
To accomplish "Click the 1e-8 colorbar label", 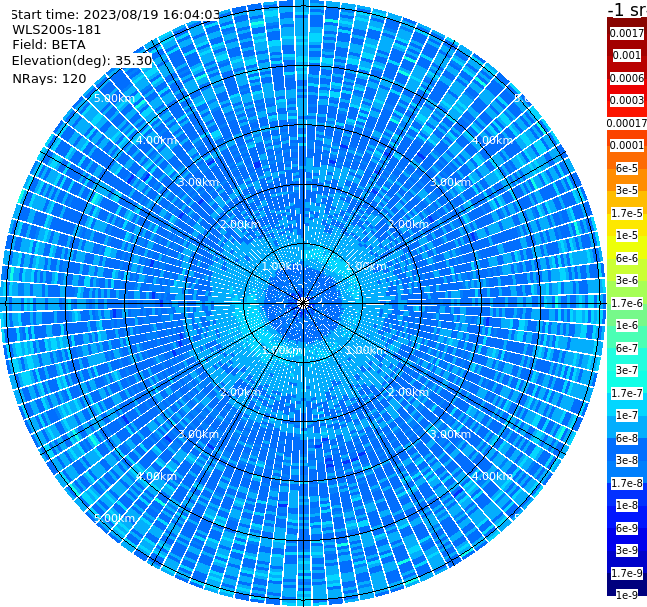I will [x=627, y=505].
